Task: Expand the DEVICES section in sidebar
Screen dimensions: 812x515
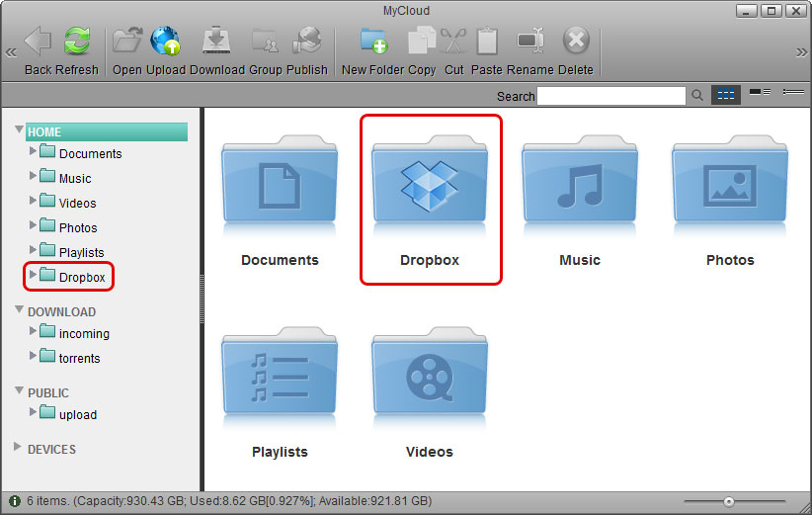Action: click(x=18, y=448)
